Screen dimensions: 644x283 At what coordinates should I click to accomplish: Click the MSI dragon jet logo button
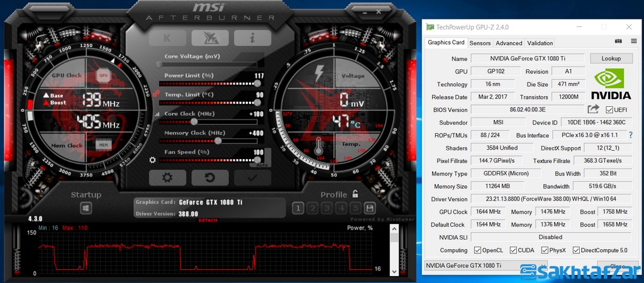[210, 38]
